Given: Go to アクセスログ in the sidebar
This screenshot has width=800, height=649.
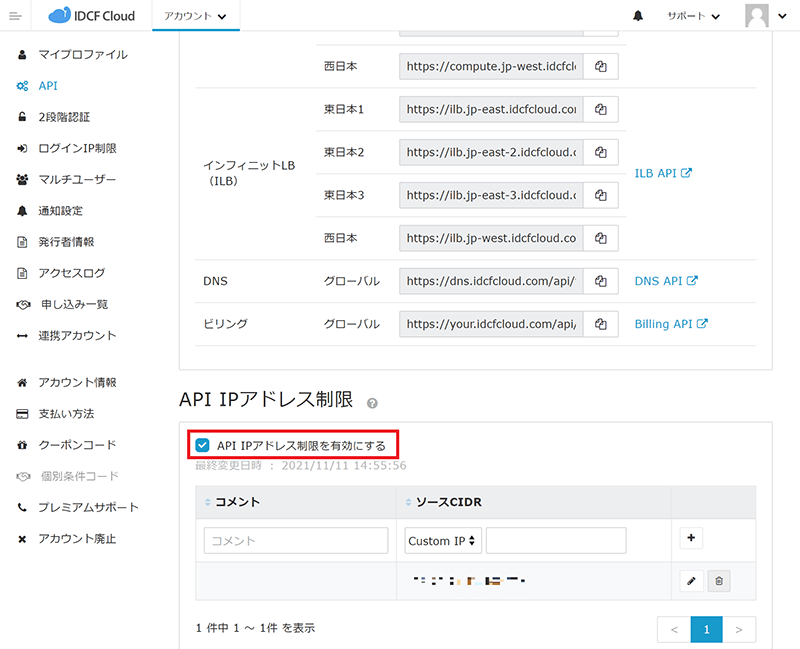Looking at the screenshot, I should 71,273.
